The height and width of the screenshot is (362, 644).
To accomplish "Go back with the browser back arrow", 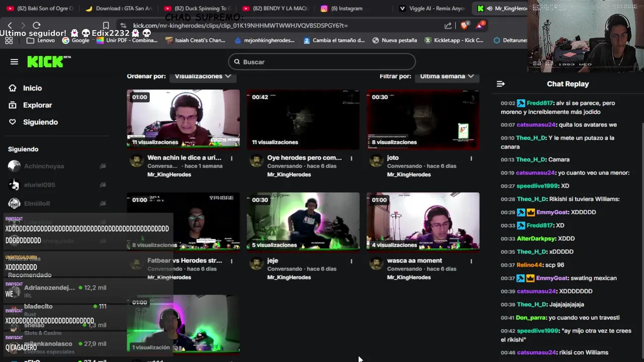I will pos(10,25).
